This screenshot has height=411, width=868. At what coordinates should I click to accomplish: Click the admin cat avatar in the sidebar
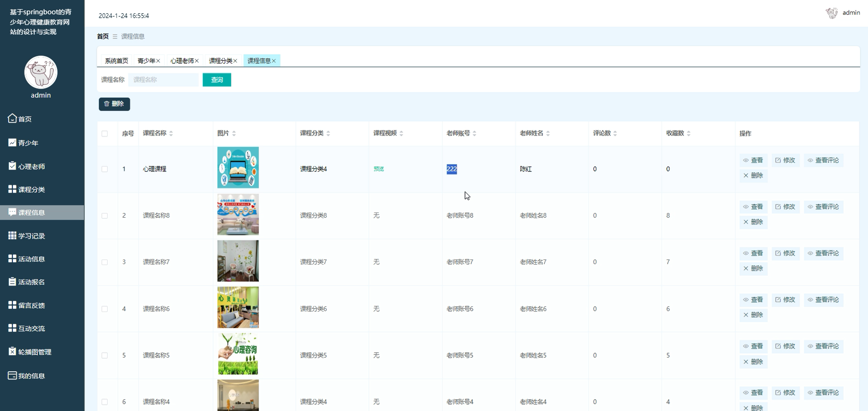(41, 72)
